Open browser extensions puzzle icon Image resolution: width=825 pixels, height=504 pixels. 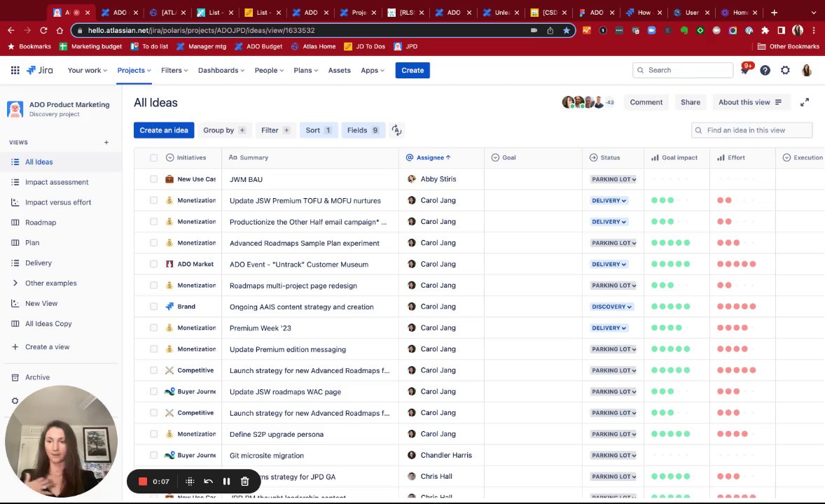765,31
